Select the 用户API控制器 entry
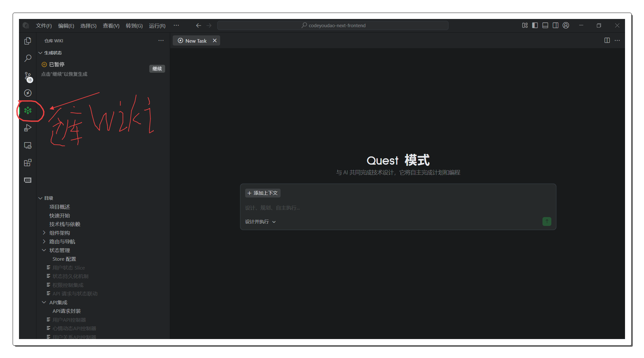 pyautogui.click(x=69, y=320)
